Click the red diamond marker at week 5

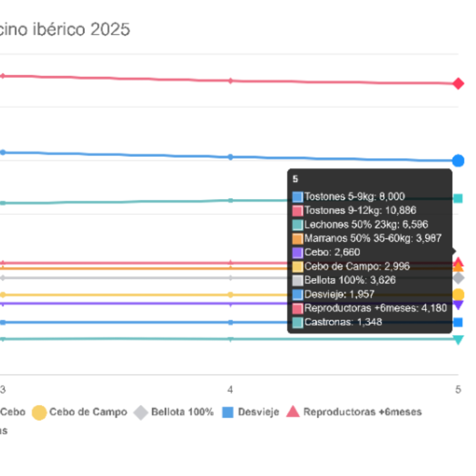[x=458, y=83]
